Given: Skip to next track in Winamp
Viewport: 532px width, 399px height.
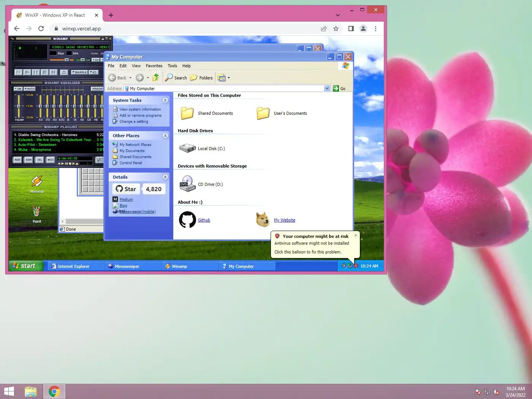Looking at the screenshot, I should 53,72.
